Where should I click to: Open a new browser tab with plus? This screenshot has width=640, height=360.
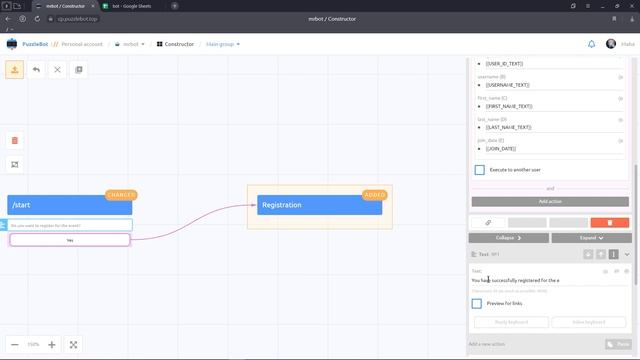(175, 6)
